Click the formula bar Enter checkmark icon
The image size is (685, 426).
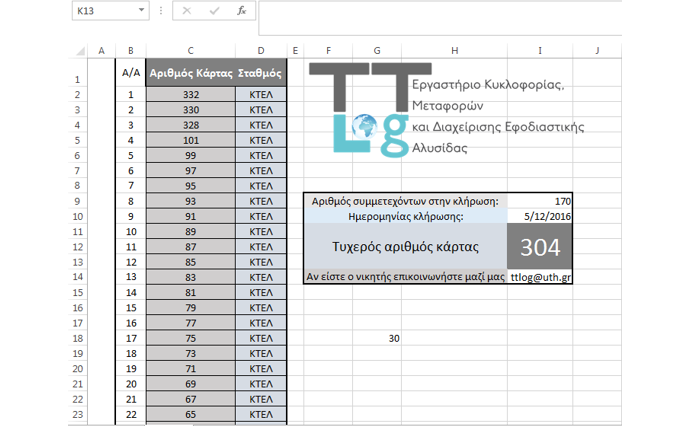[213, 11]
